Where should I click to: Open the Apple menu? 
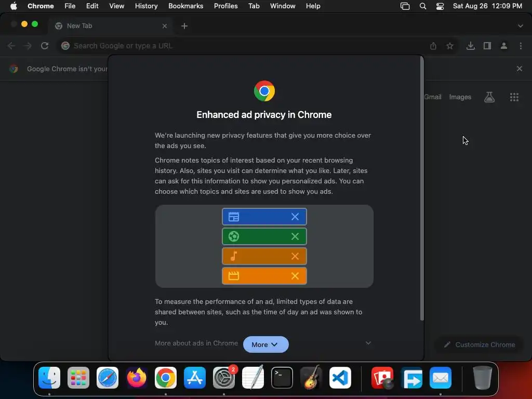click(x=14, y=6)
